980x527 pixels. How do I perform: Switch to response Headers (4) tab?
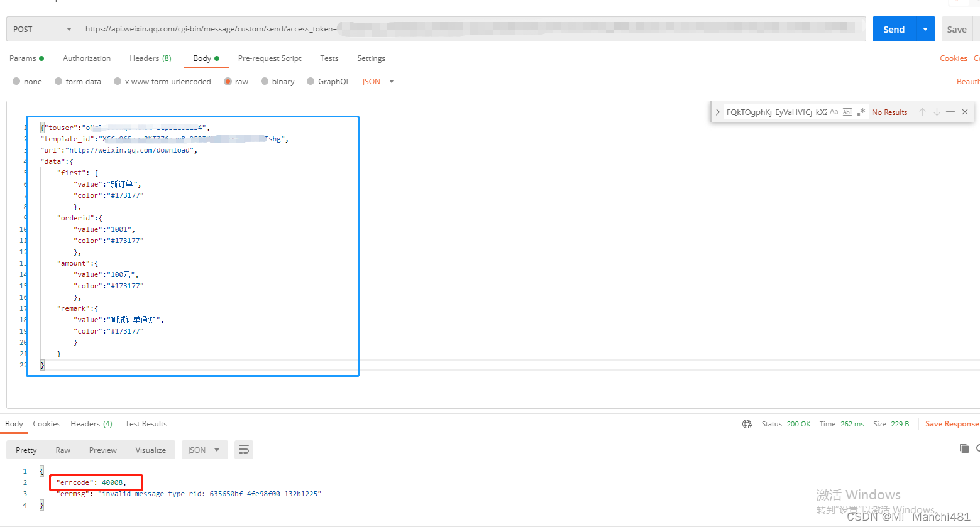tap(91, 424)
